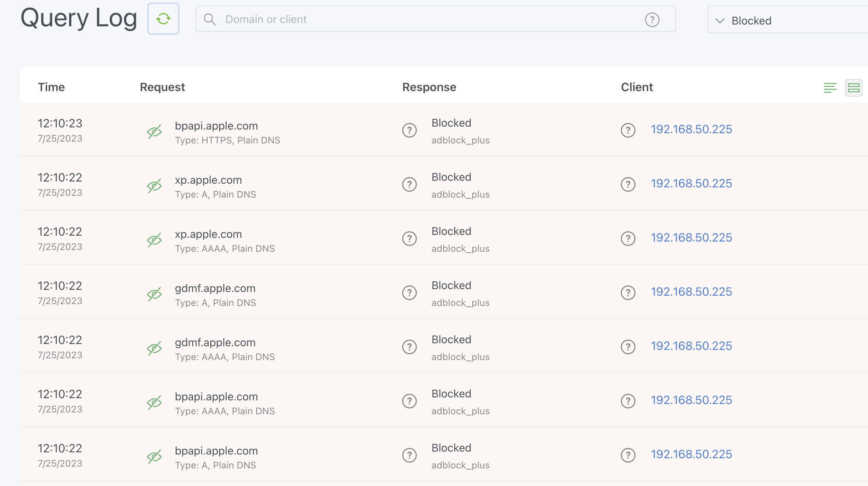Click the tracker eye icon for xp.apple.com type A

[x=154, y=186]
